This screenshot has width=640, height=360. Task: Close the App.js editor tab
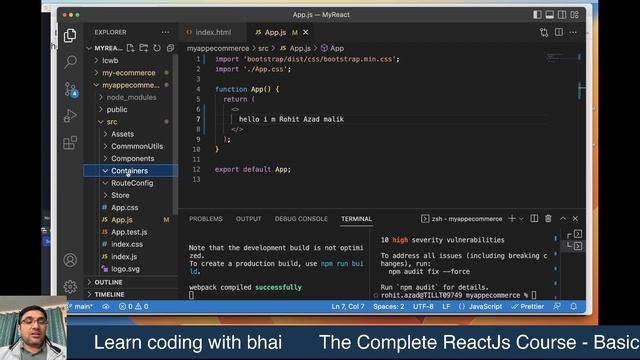pos(306,32)
